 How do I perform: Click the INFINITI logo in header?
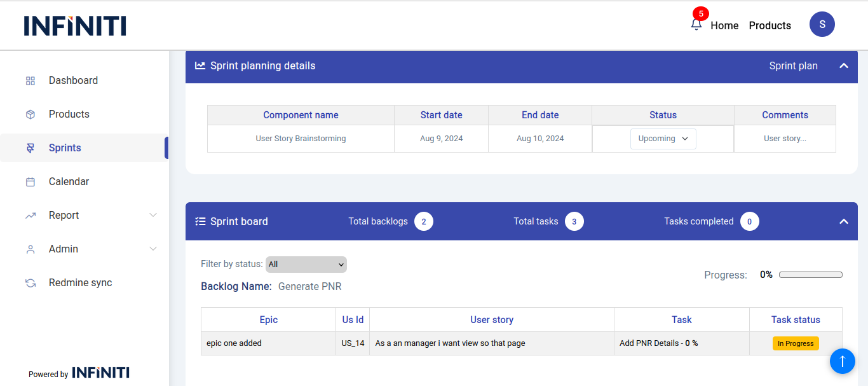tap(75, 25)
